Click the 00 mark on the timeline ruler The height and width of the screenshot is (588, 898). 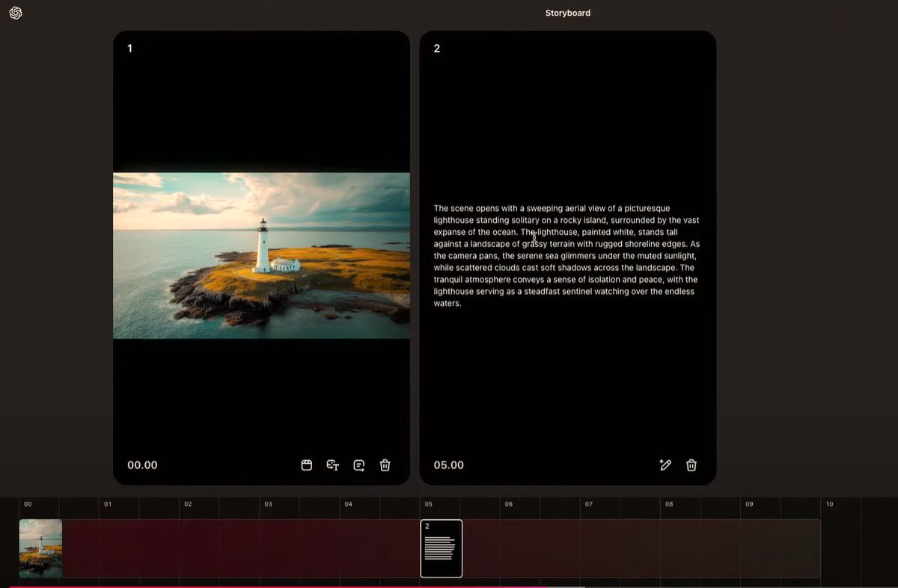click(28, 504)
